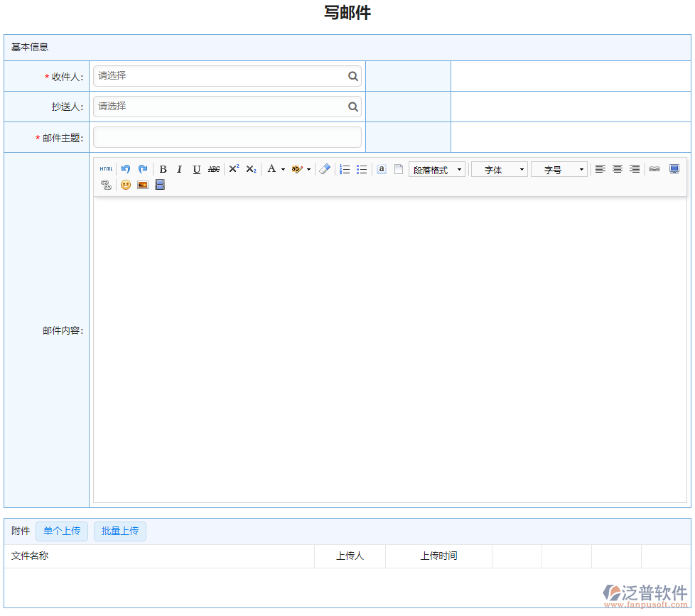Click the Undo icon in the editor toolbar
The height and width of the screenshot is (616, 695).
click(x=126, y=168)
